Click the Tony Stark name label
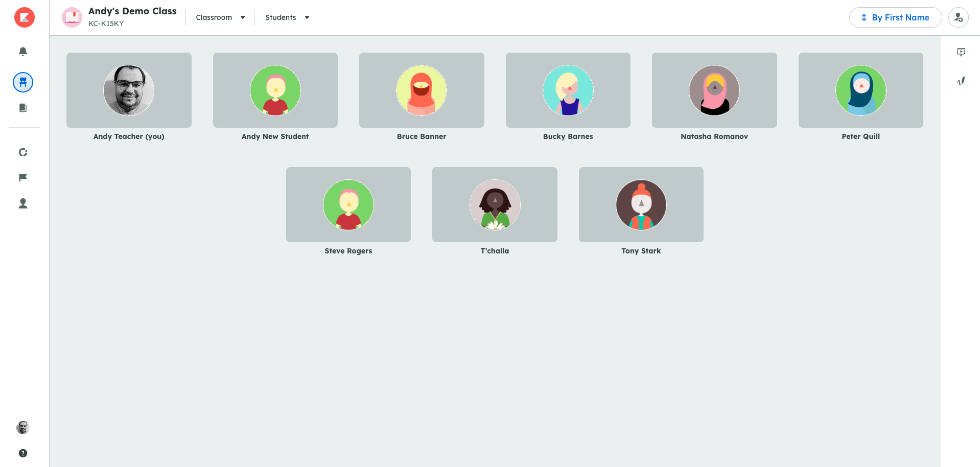The width and height of the screenshot is (980, 467). click(641, 251)
